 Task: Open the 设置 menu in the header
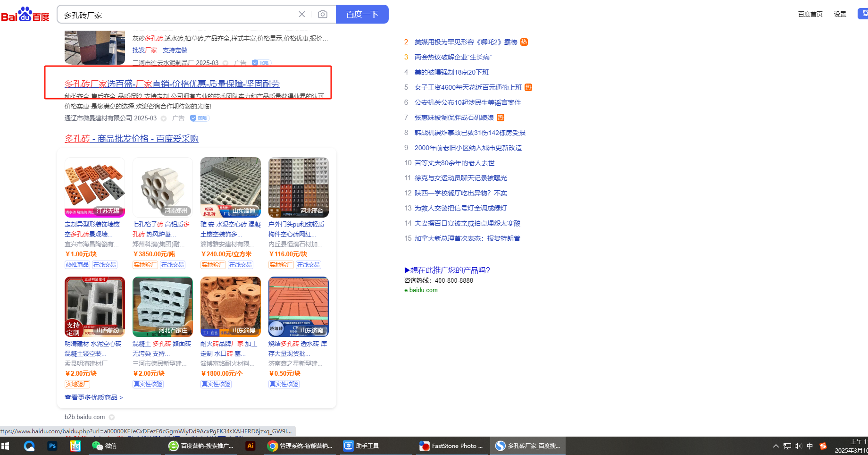point(840,14)
